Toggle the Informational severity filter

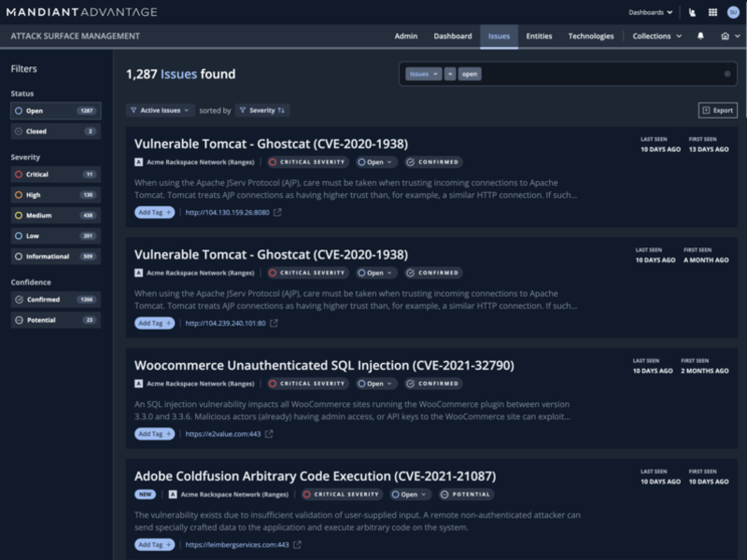56,256
